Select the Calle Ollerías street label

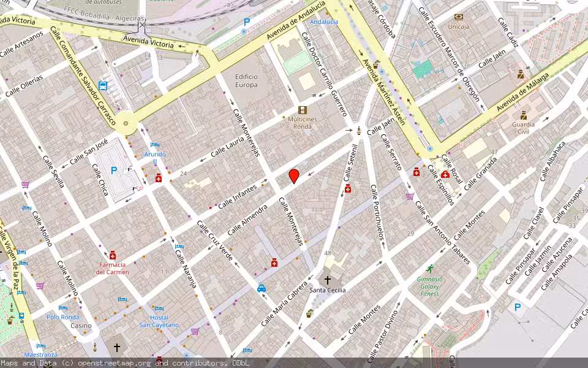pos(24,86)
